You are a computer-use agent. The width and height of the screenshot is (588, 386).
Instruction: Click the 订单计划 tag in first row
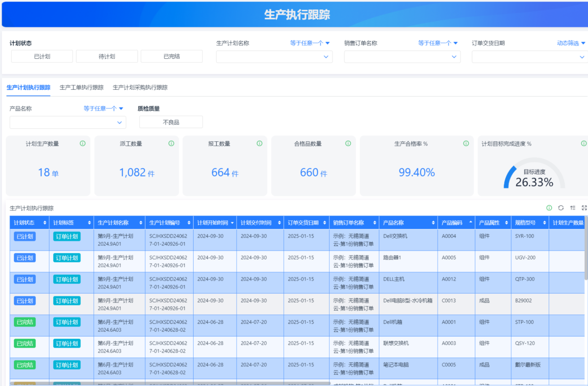tap(67, 236)
